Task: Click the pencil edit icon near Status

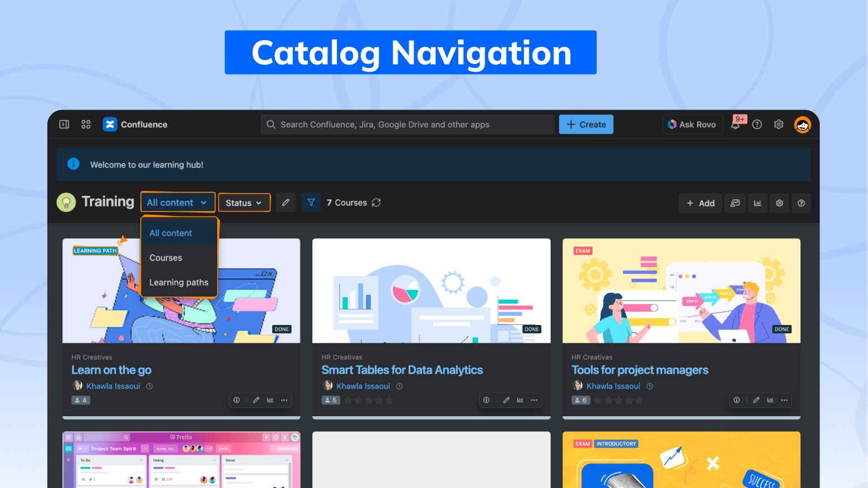Action: 286,203
